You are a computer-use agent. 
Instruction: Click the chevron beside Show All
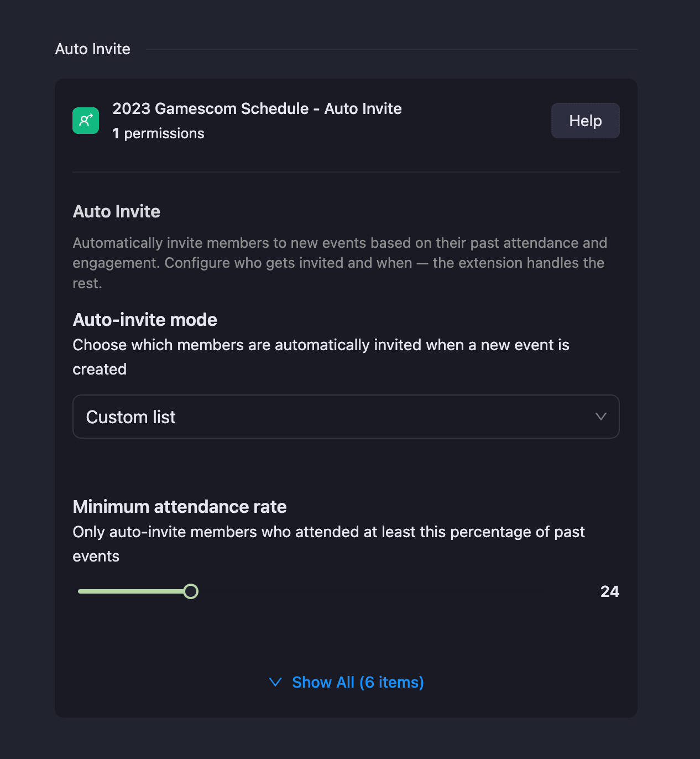[x=275, y=682]
